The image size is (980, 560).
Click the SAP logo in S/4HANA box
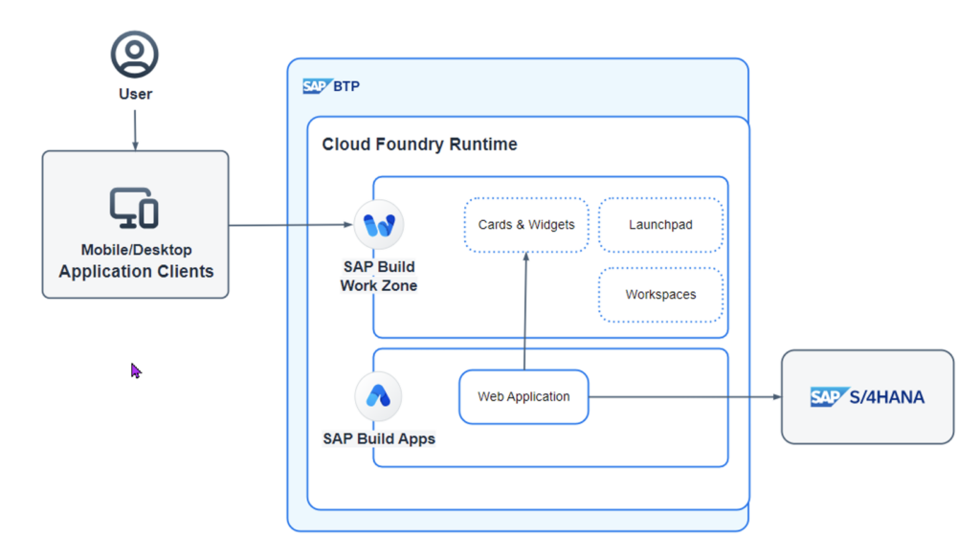click(x=827, y=397)
